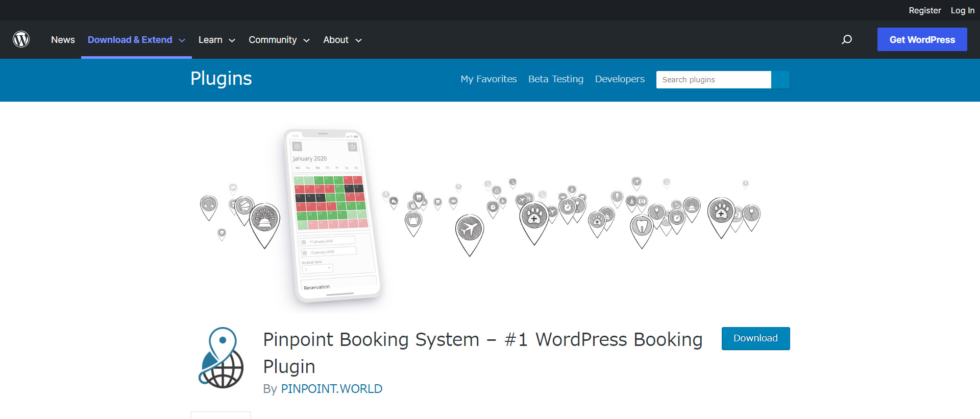Go to My Favorites
This screenshot has height=419, width=980.
point(488,79)
